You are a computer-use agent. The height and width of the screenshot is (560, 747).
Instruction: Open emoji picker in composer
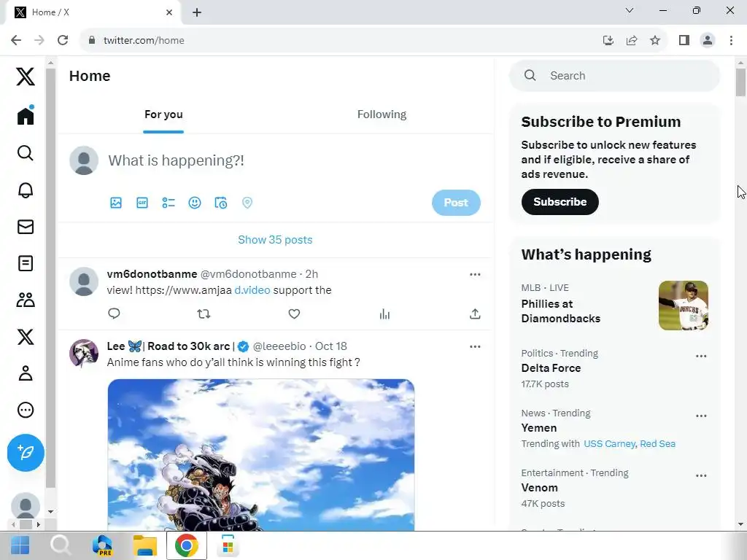click(x=194, y=203)
